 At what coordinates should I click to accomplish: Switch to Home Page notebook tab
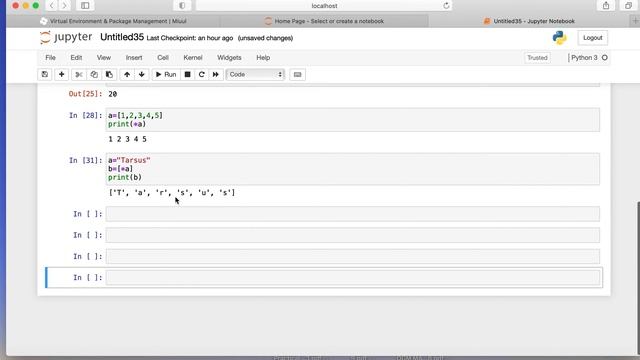coord(324,21)
